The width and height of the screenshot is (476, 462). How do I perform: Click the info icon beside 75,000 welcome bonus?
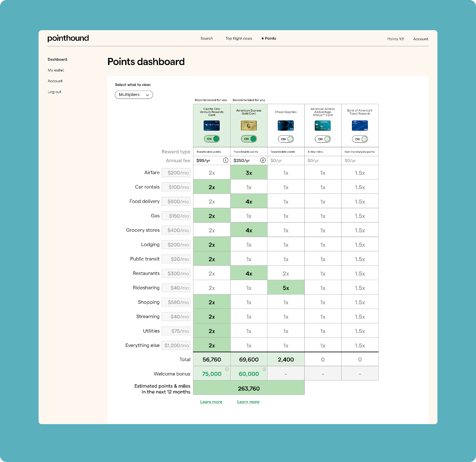227,369
